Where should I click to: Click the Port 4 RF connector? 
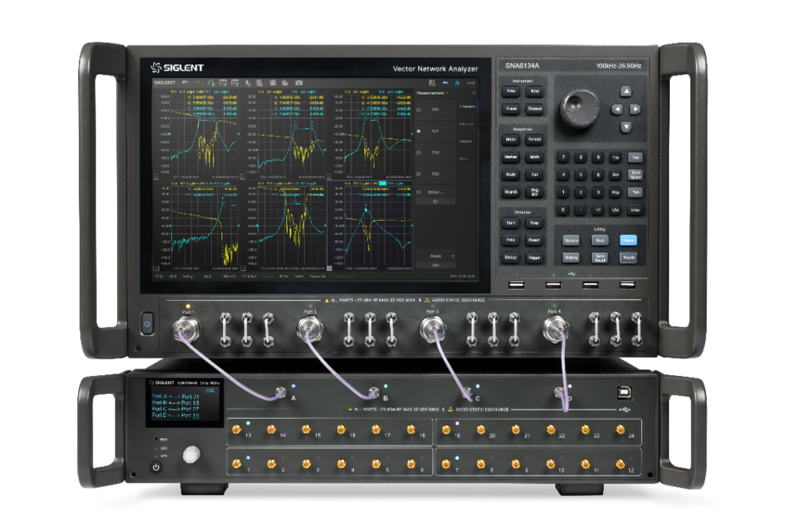click(x=555, y=330)
